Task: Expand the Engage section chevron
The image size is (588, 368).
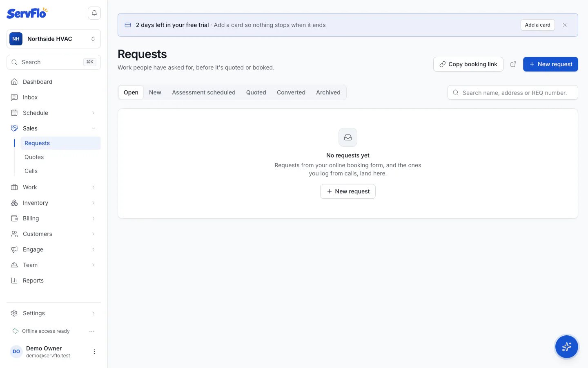Action: tap(94, 249)
